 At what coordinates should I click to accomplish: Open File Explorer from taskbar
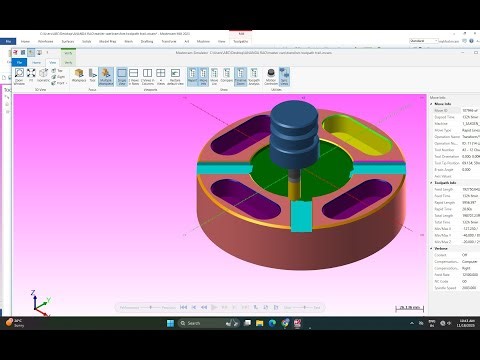(x=260, y=323)
